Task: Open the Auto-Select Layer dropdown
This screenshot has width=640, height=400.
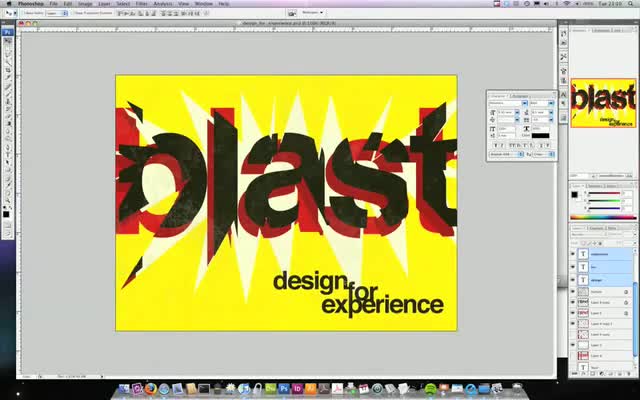Action: 57,13
